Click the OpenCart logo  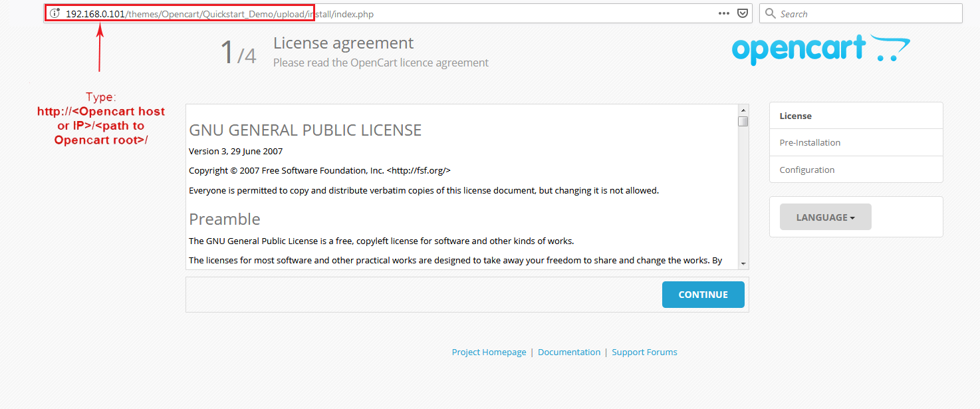pos(820,50)
